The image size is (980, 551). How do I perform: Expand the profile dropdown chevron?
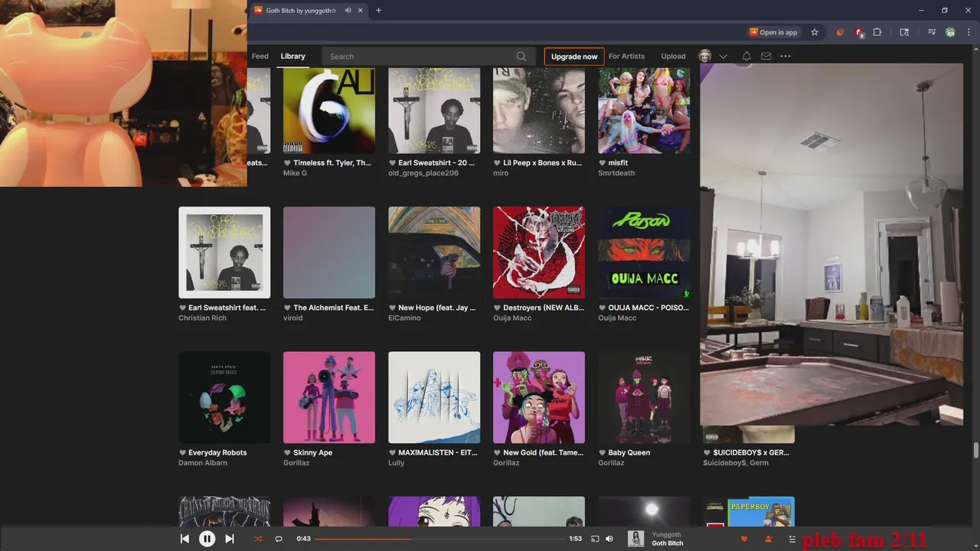723,57
